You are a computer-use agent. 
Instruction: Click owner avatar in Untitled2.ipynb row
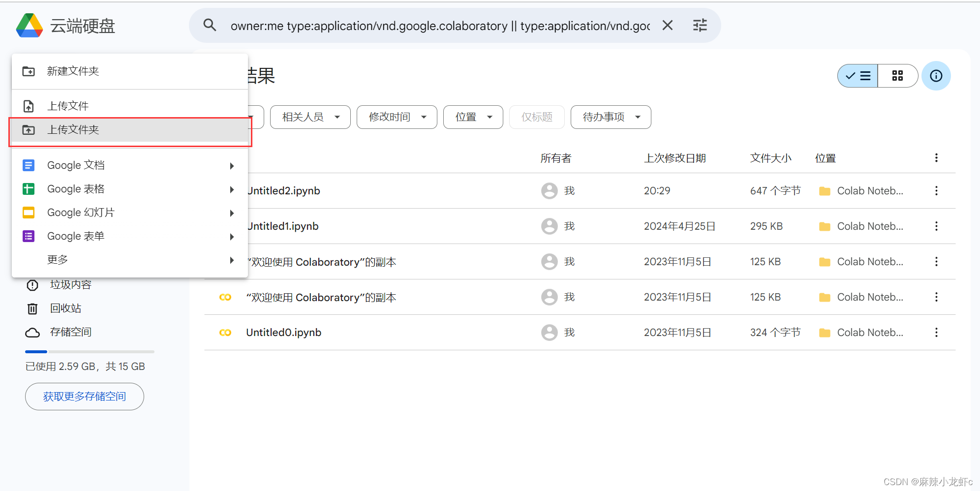[x=550, y=191]
